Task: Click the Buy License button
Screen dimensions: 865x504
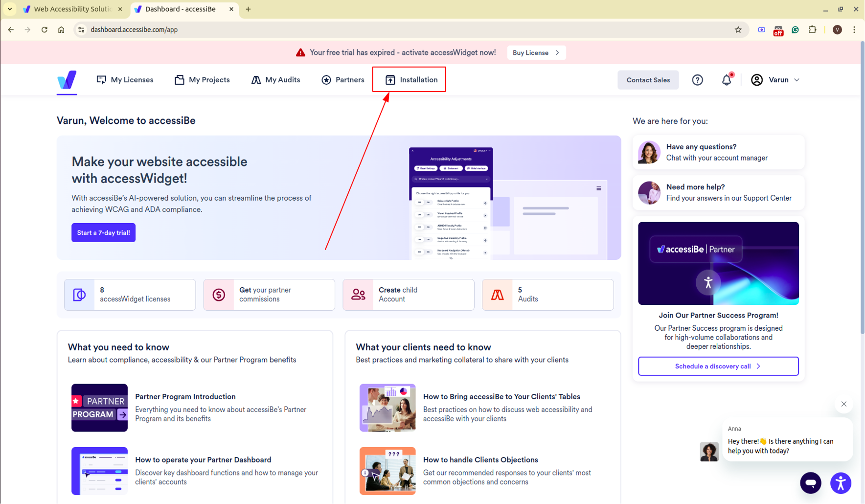Action: [x=536, y=53]
